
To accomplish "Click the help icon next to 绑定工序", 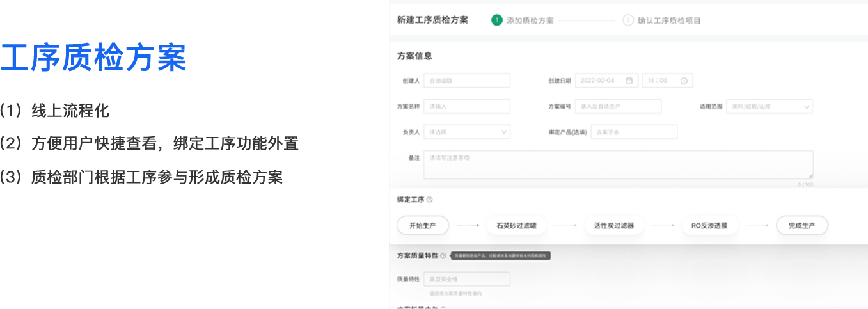I will pyautogui.click(x=429, y=200).
